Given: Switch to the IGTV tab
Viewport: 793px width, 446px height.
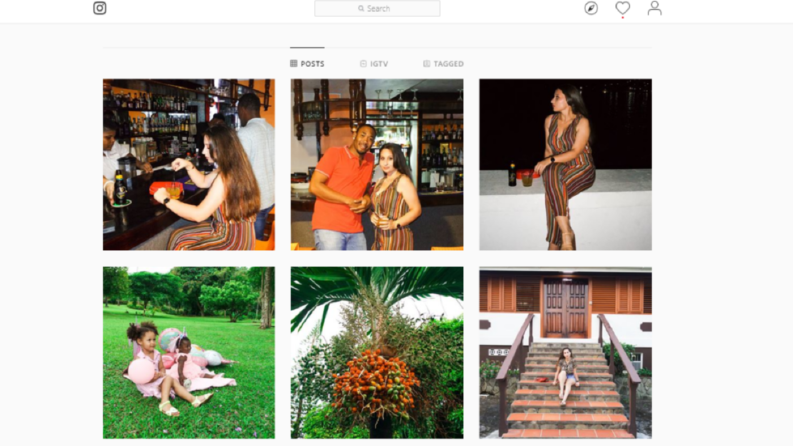Looking at the screenshot, I should click(374, 64).
